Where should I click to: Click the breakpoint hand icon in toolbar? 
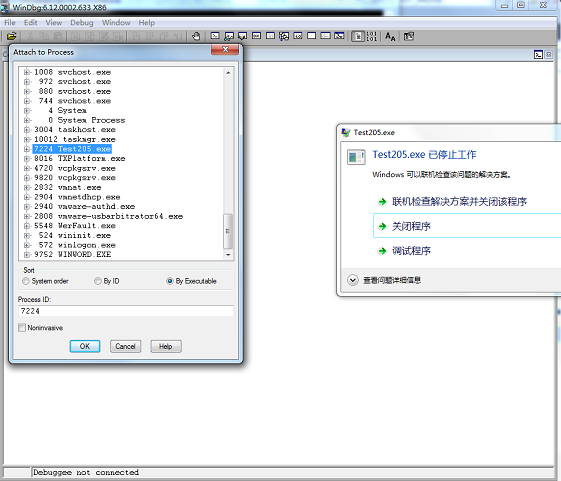pos(196,36)
